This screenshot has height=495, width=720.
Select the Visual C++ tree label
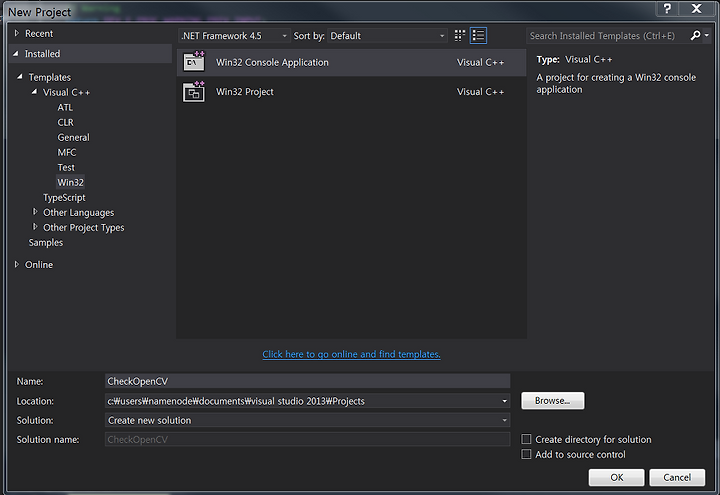(x=67, y=92)
